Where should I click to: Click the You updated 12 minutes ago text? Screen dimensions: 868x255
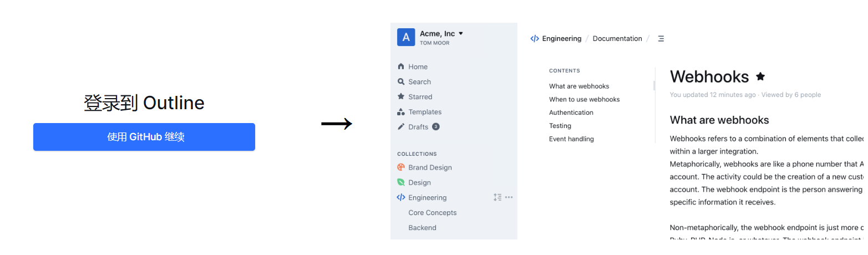(x=713, y=95)
